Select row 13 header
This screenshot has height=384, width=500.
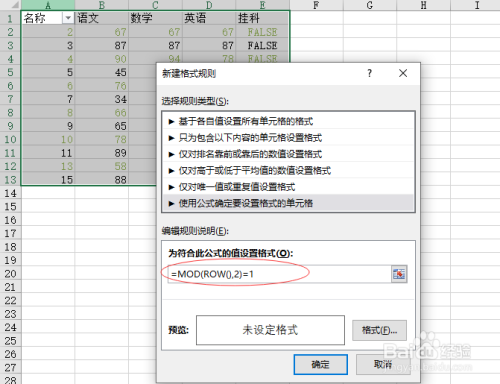point(10,180)
